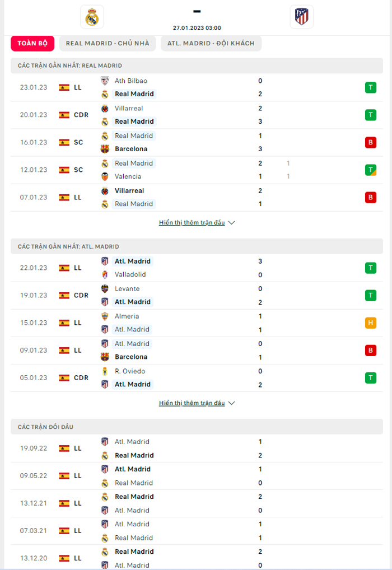The image size is (392, 570).
Task: Open the Almeria team crest
Action: (x=105, y=316)
